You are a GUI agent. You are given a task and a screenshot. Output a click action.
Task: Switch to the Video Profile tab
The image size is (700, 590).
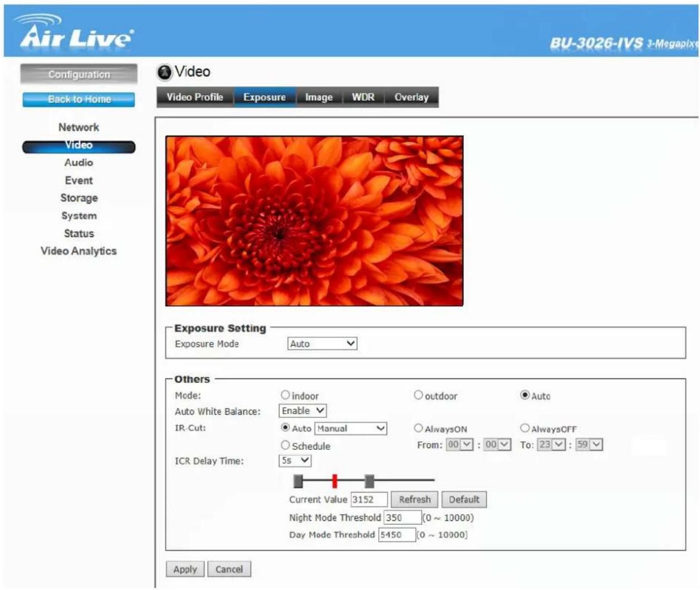tap(195, 97)
